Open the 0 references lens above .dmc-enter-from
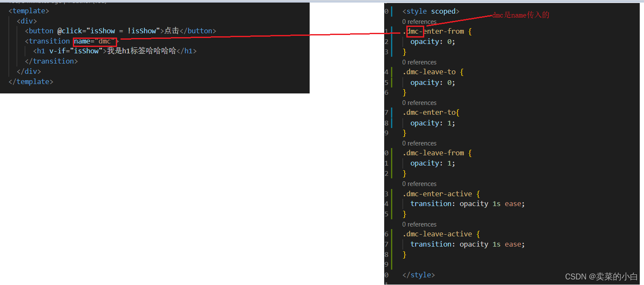This screenshot has height=285, width=644. point(420,22)
